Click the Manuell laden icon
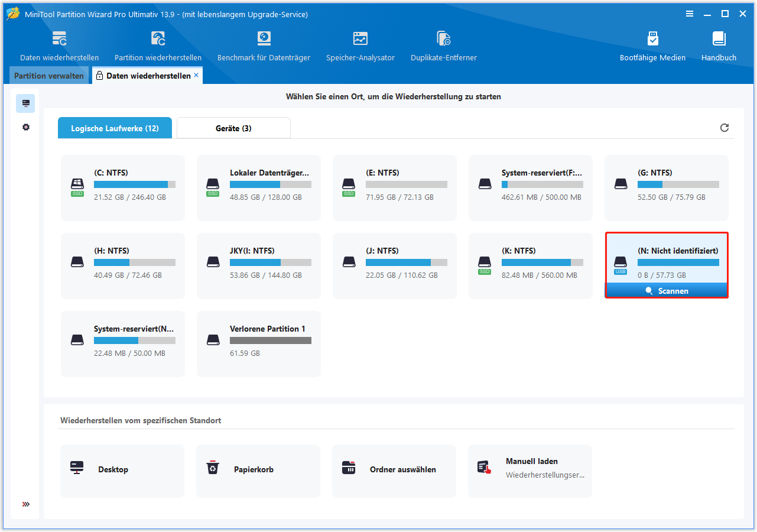Screen dimensions: 757x532 coord(485,468)
